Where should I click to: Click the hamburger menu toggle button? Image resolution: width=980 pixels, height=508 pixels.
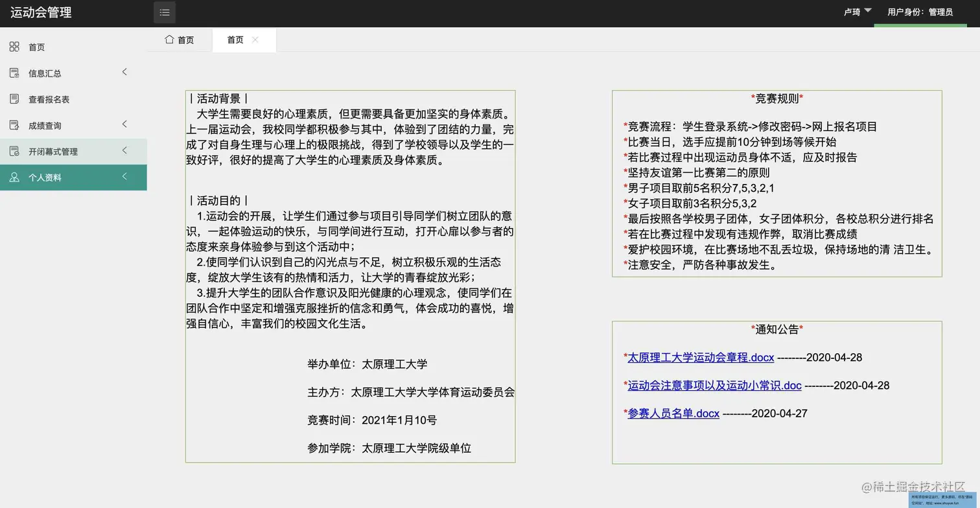165,12
